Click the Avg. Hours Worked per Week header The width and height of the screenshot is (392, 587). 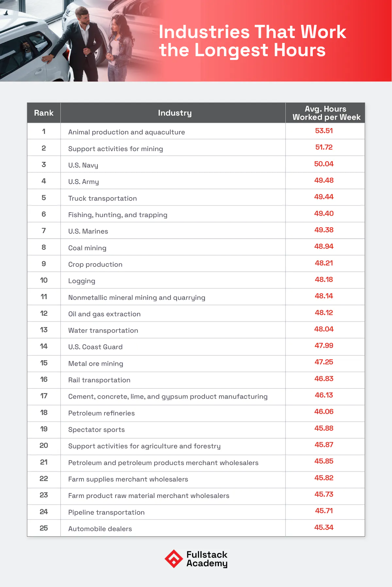pyautogui.click(x=326, y=113)
